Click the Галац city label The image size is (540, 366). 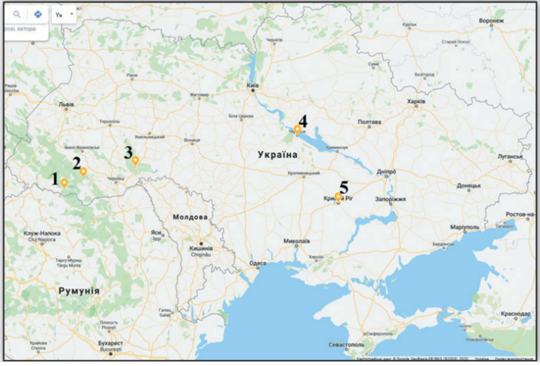(164, 310)
